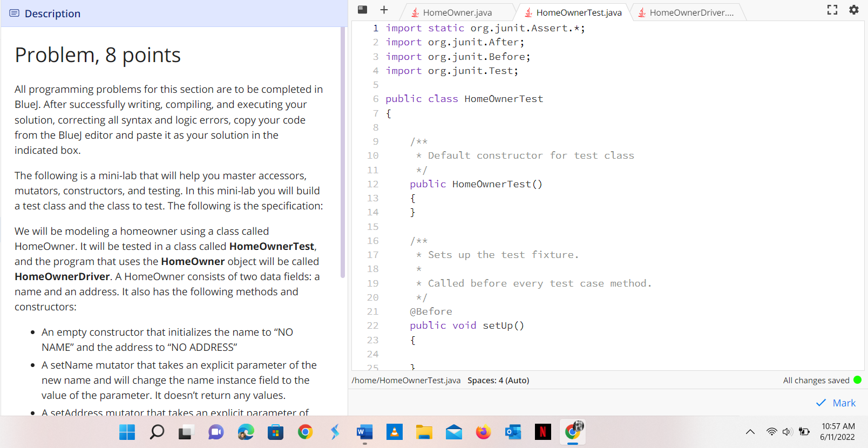Launch Firefox from the taskbar
Viewport: 868px width, 448px height.
(483, 432)
